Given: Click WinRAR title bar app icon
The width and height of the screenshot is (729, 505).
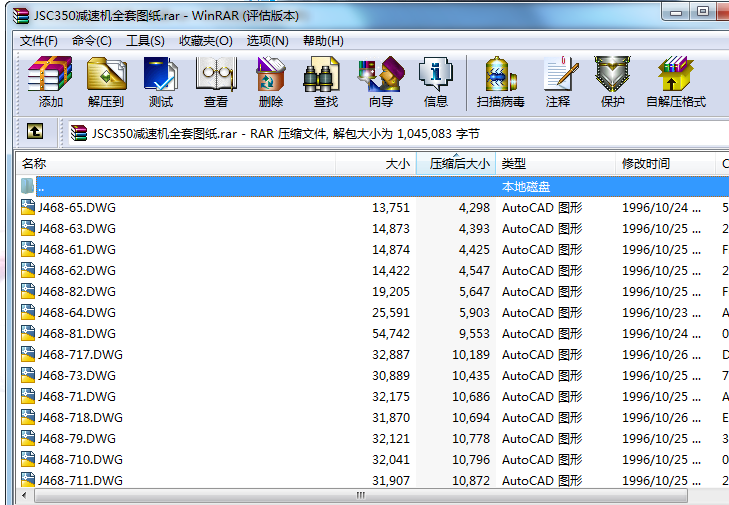Looking at the screenshot, I should [x=21, y=15].
